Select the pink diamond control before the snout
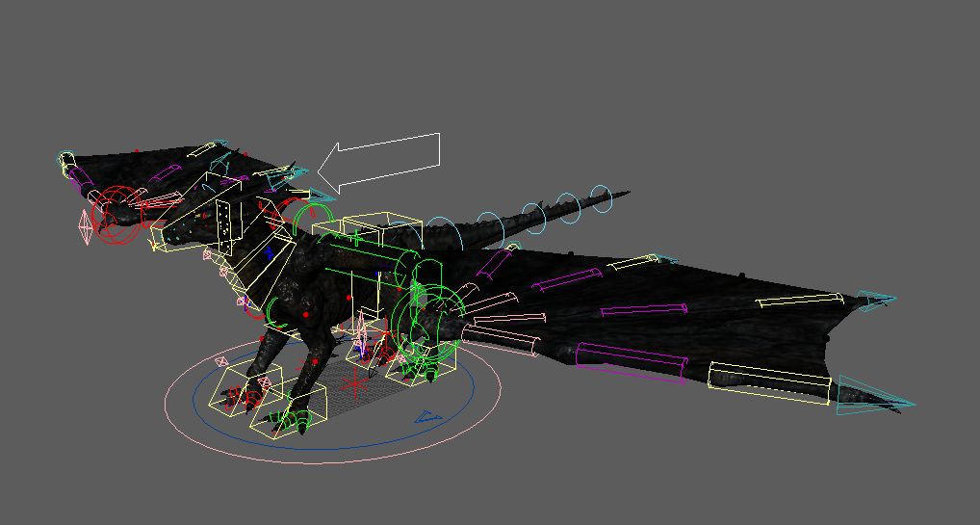Screen dimensions: 980x525 [86, 227]
